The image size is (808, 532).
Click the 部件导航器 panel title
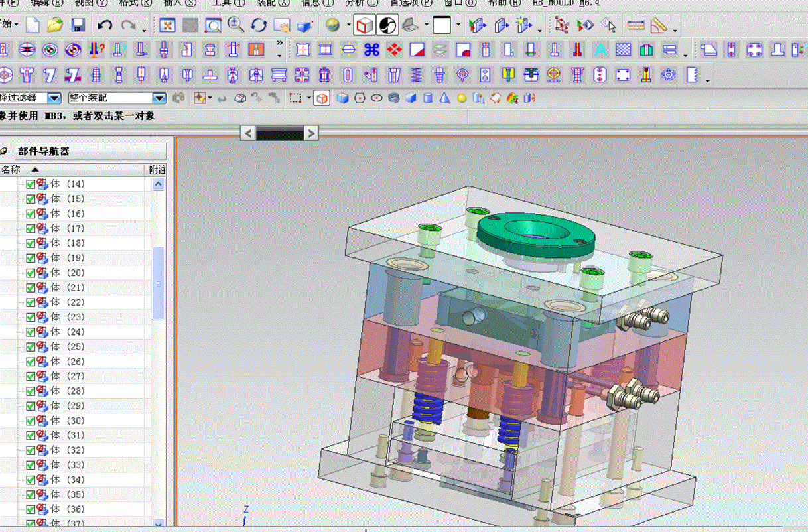(44, 151)
